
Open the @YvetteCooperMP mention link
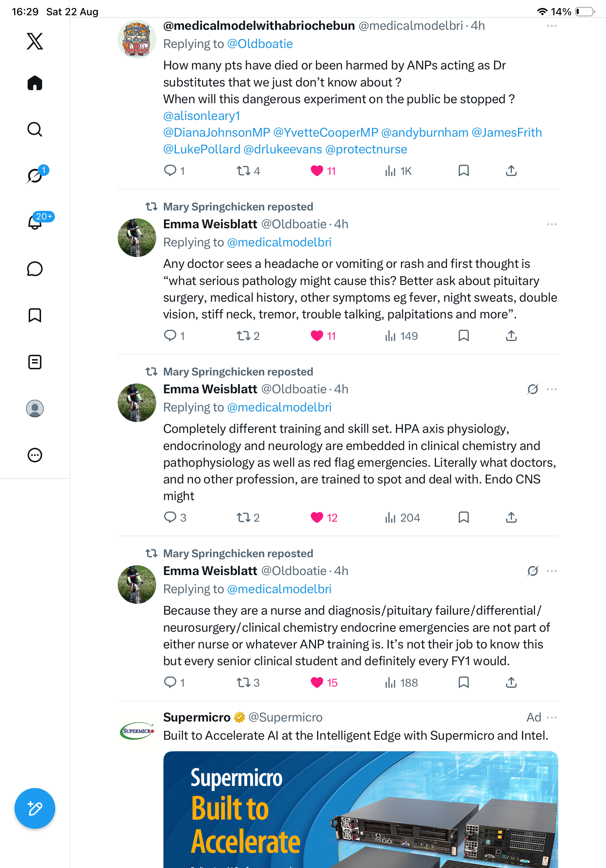[325, 132]
